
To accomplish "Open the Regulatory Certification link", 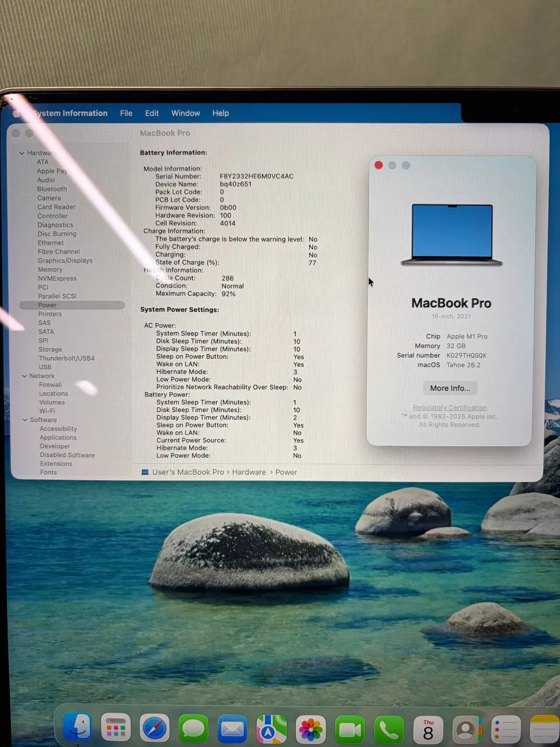I will (x=450, y=408).
